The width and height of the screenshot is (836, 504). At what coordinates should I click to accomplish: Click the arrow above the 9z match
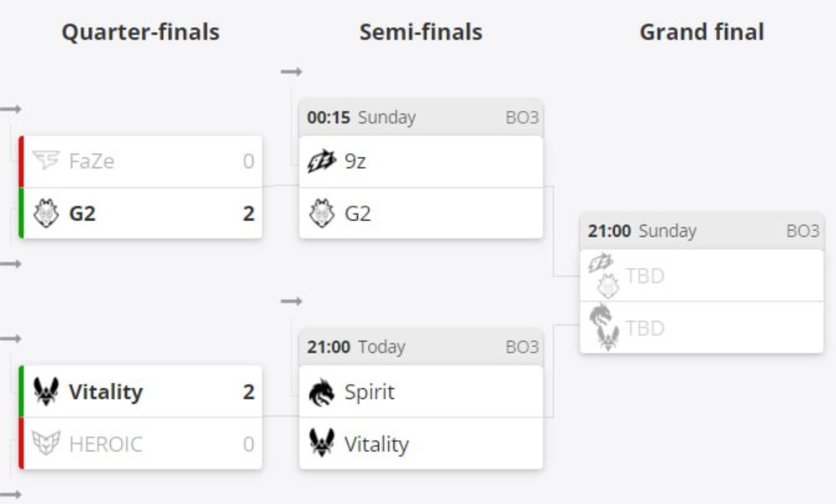coord(292,72)
